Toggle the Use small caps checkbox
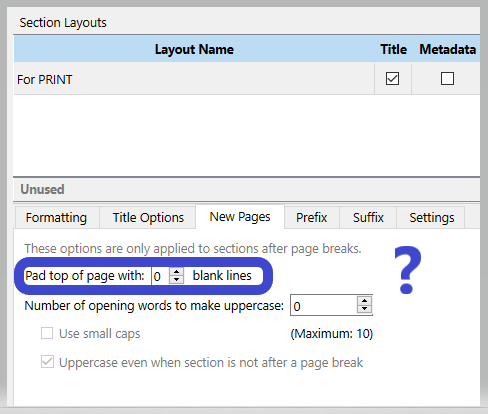 click(x=47, y=333)
